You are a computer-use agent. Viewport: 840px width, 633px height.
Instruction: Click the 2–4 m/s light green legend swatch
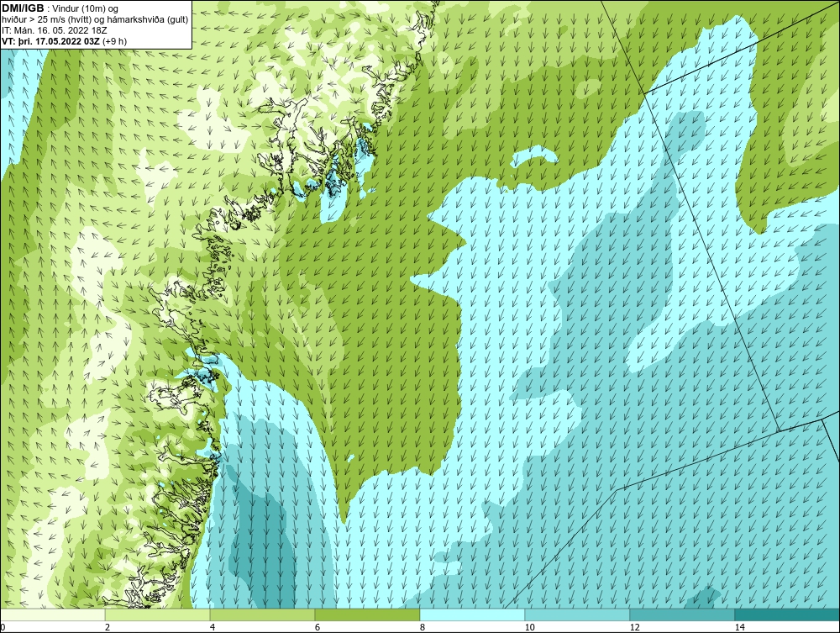click(158, 615)
